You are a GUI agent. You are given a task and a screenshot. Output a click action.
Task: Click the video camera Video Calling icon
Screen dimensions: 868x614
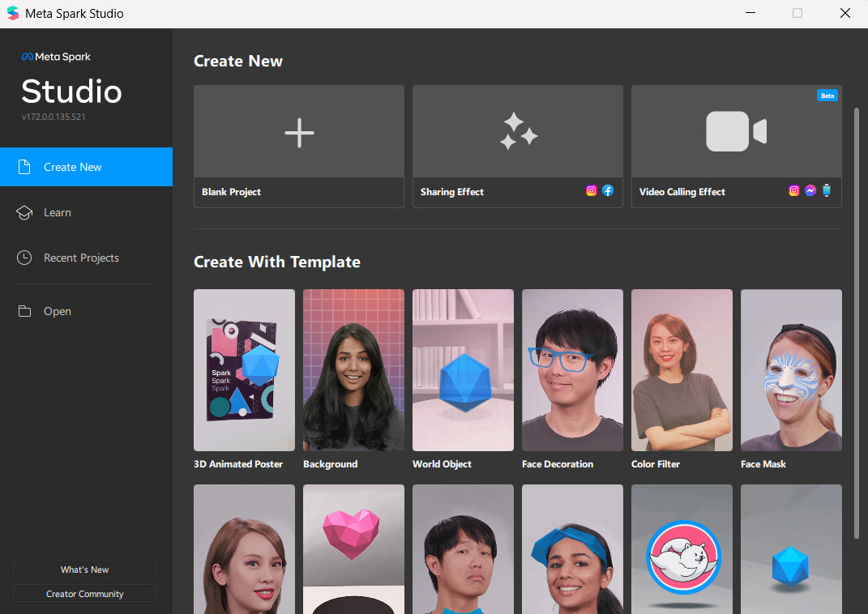click(x=736, y=132)
